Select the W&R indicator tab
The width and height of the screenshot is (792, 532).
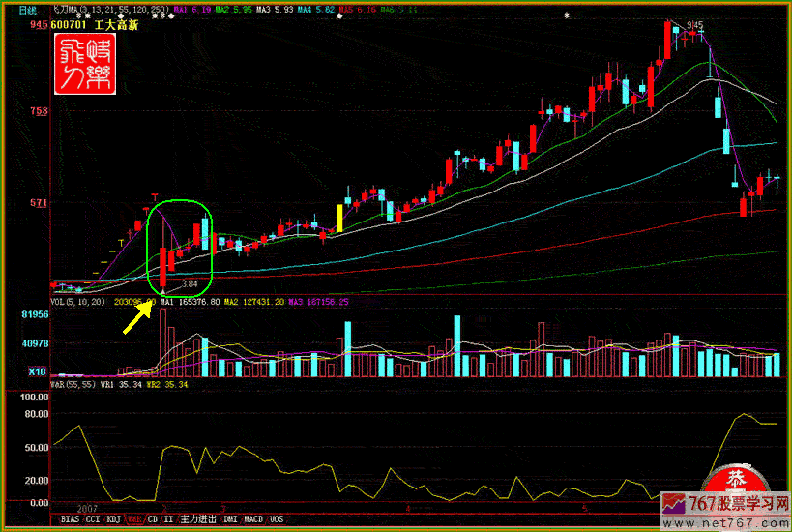point(134,519)
